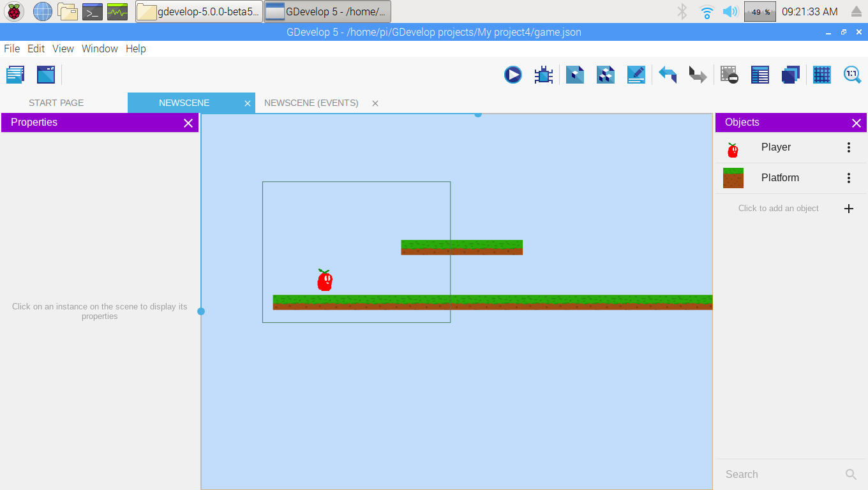The height and width of the screenshot is (490, 868).
Task: Close the NEWSCENE (EVENTS) tab
Action: [375, 103]
